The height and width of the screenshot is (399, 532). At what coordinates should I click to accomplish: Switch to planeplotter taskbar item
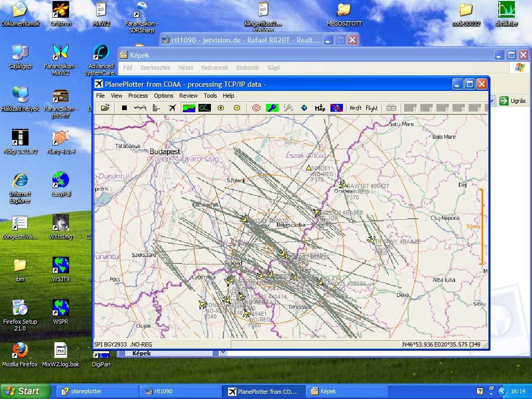click(97, 391)
